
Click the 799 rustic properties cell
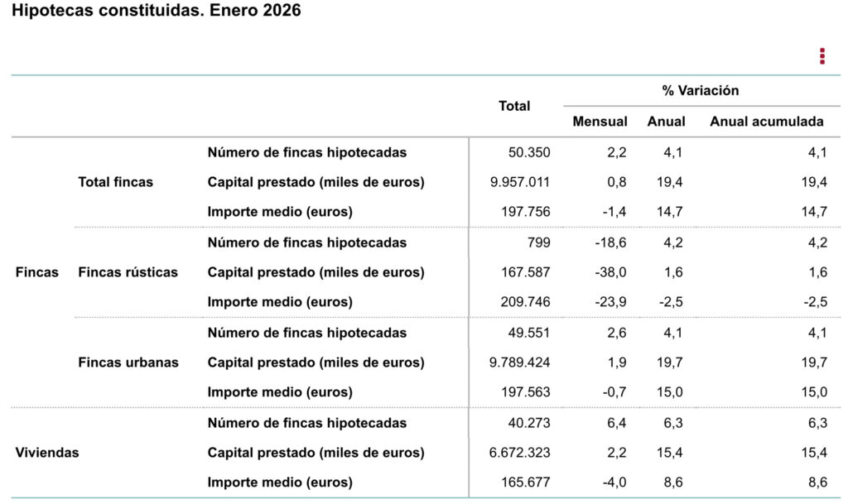538,242
